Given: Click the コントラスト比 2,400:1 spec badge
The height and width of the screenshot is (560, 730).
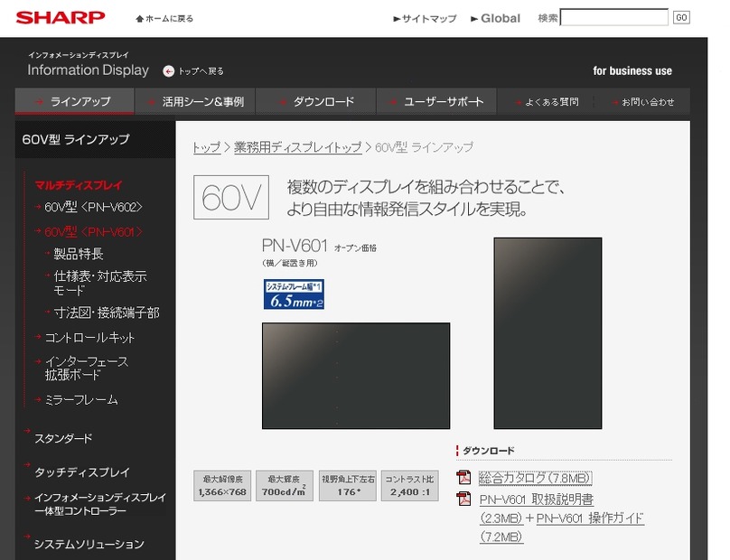Looking at the screenshot, I should coord(409,486).
